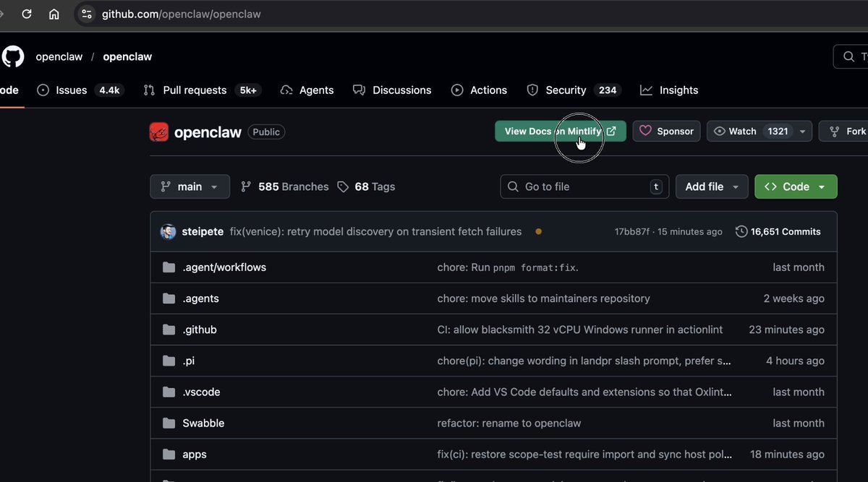Viewport: 868px width, 482px height.
Task: Open the fix(venice) latest commit message
Action: [375, 232]
